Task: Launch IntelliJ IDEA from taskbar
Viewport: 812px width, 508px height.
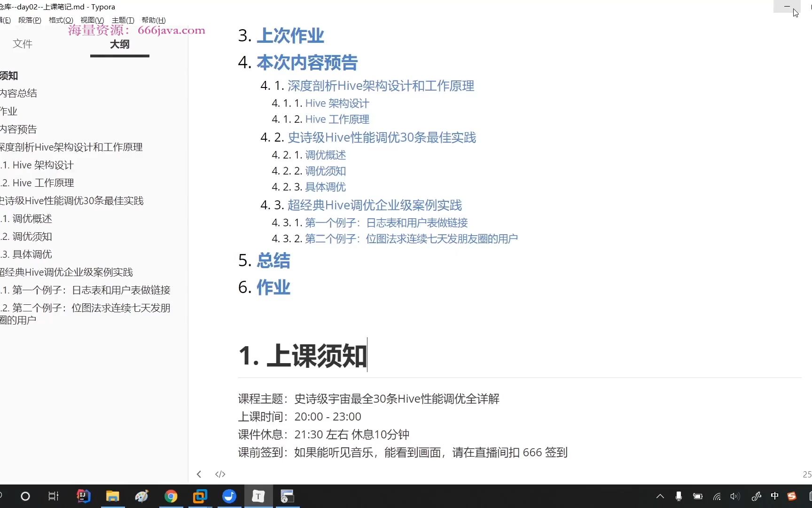Action: tap(83, 496)
